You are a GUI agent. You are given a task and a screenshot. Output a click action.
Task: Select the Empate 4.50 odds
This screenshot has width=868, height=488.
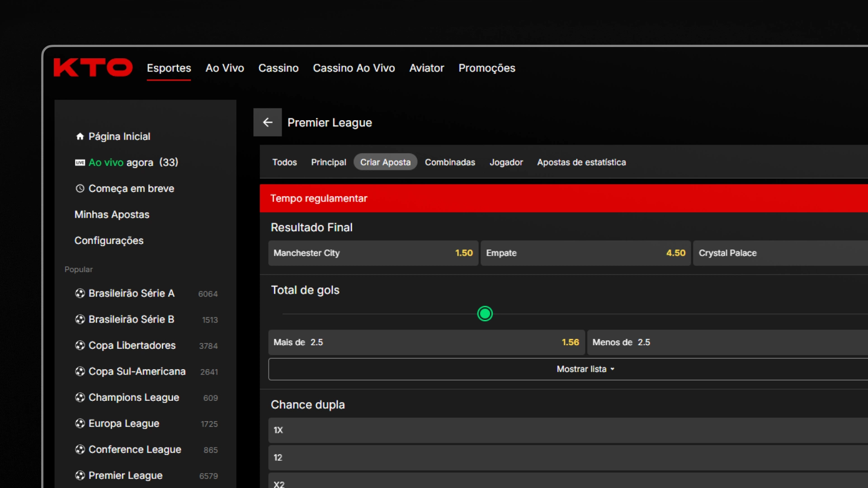click(x=585, y=253)
